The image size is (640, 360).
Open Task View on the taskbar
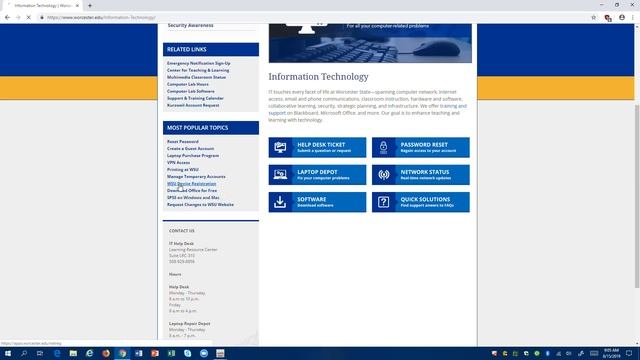(40, 353)
